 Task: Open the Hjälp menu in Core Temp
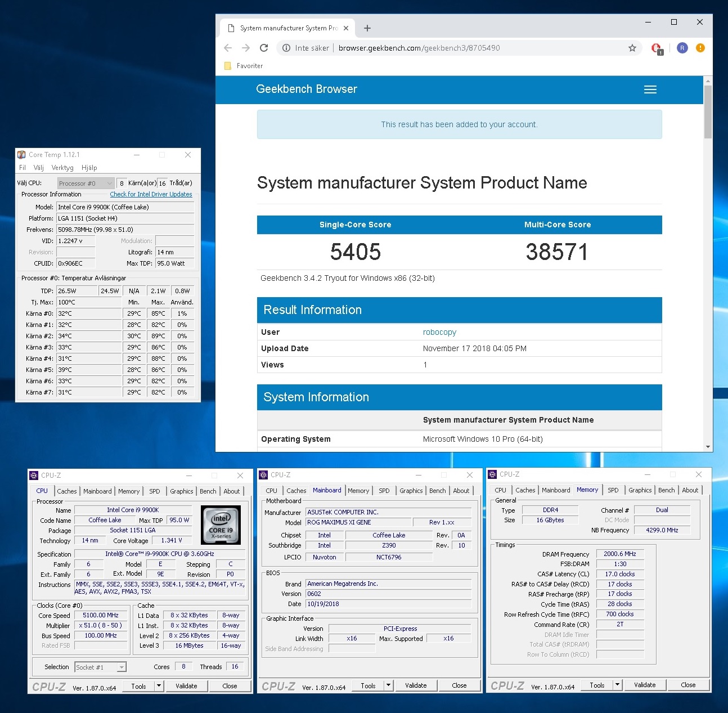(89, 168)
